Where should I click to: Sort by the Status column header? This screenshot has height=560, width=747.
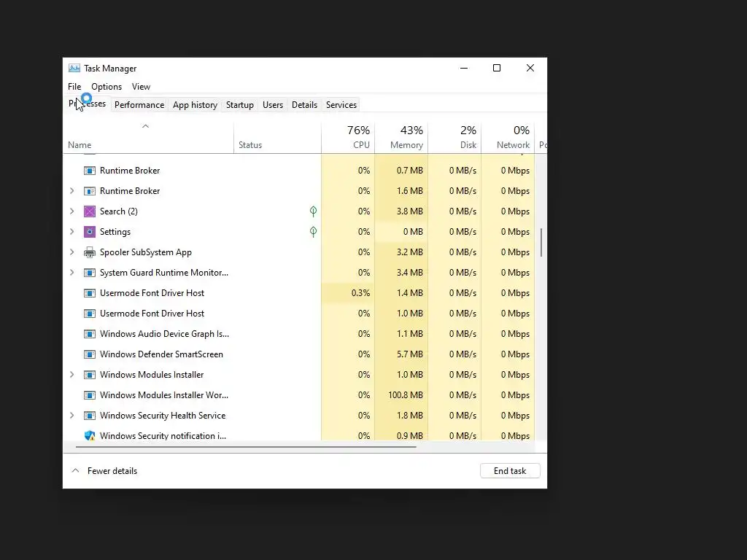click(277, 138)
